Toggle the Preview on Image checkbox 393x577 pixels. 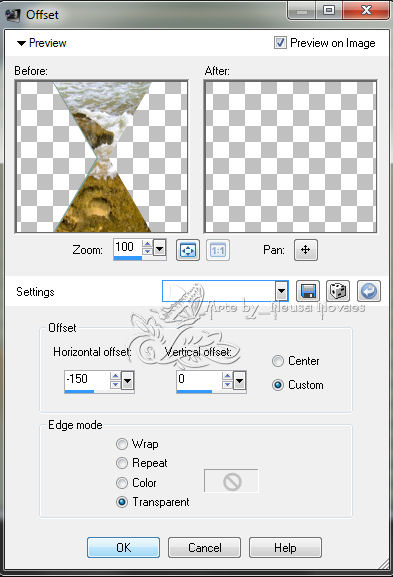pyautogui.click(x=280, y=43)
